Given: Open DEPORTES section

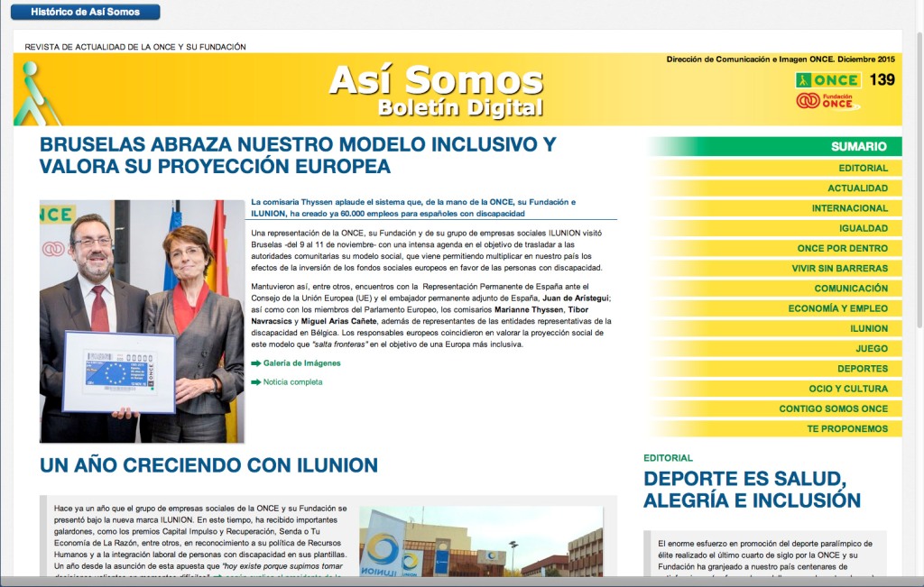Looking at the screenshot, I should (x=775, y=369).
